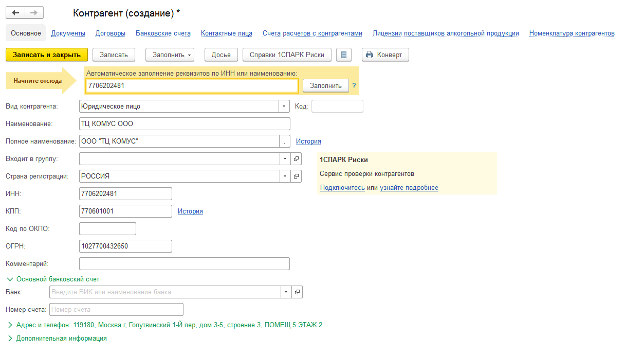
Task: Click the КПП input field
Action: 125,211
